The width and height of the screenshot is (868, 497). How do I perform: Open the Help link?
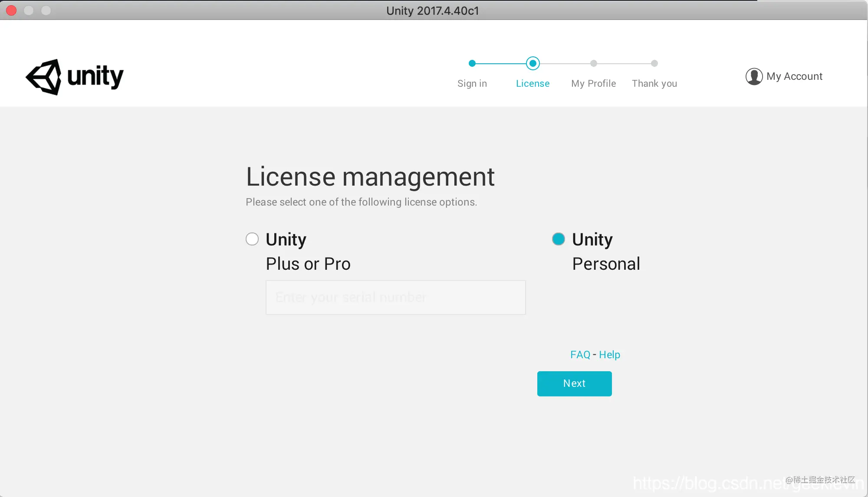[x=609, y=355]
